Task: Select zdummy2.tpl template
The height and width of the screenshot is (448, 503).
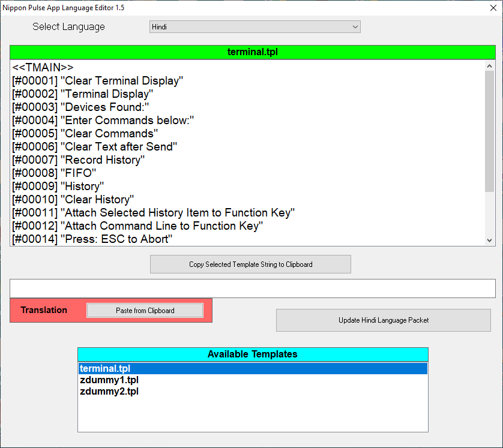Action: 253,392
